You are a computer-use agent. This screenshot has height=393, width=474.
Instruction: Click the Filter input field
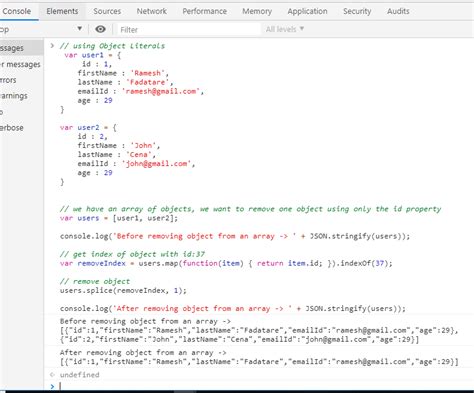pyautogui.click(x=188, y=30)
